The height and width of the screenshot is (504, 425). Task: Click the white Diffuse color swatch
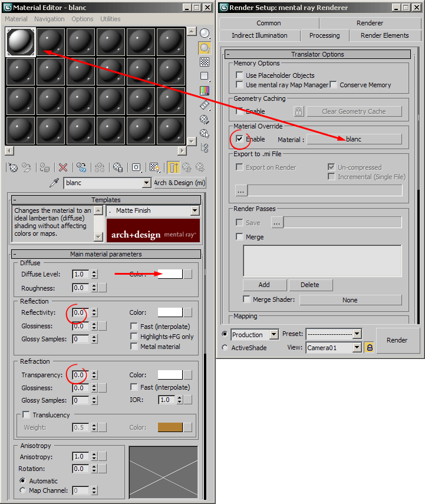tap(170, 274)
